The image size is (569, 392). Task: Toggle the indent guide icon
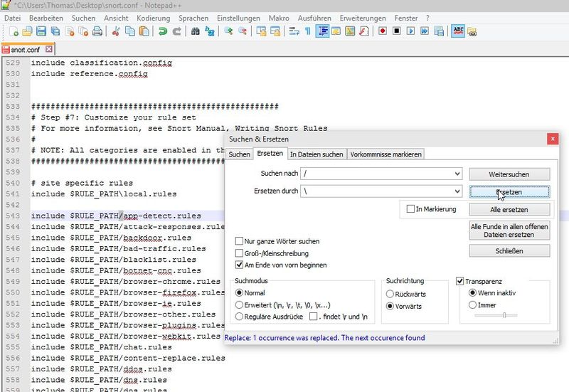tap(322, 31)
